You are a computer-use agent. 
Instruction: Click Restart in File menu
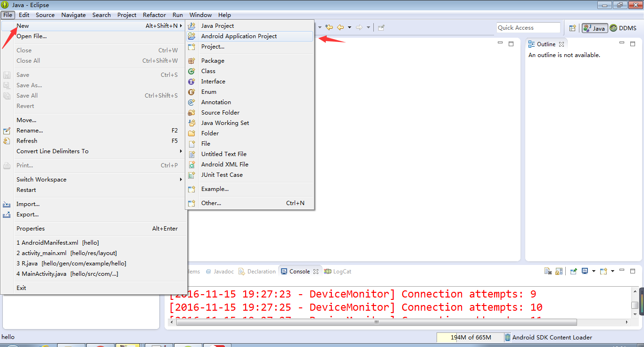(94, 190)
